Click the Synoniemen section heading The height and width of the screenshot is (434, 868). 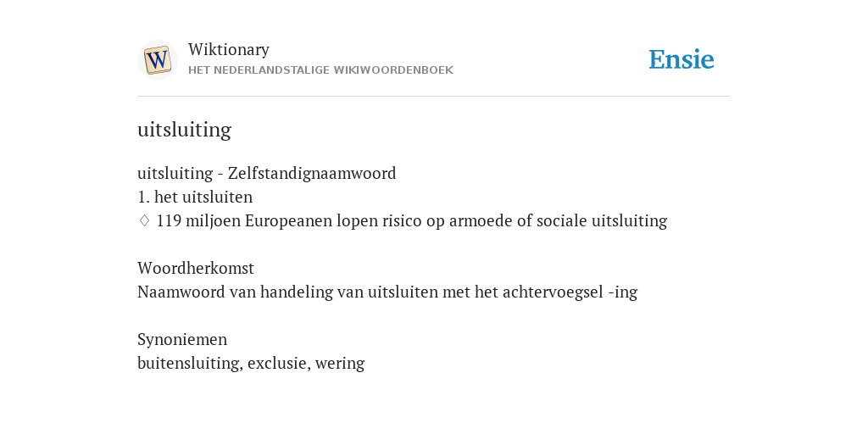point(182,339)
